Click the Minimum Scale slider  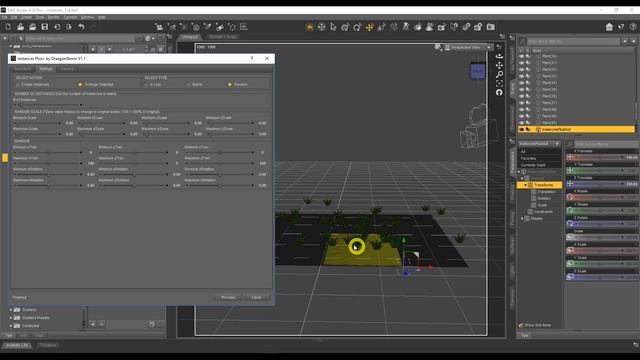click(x=37, y=123)
